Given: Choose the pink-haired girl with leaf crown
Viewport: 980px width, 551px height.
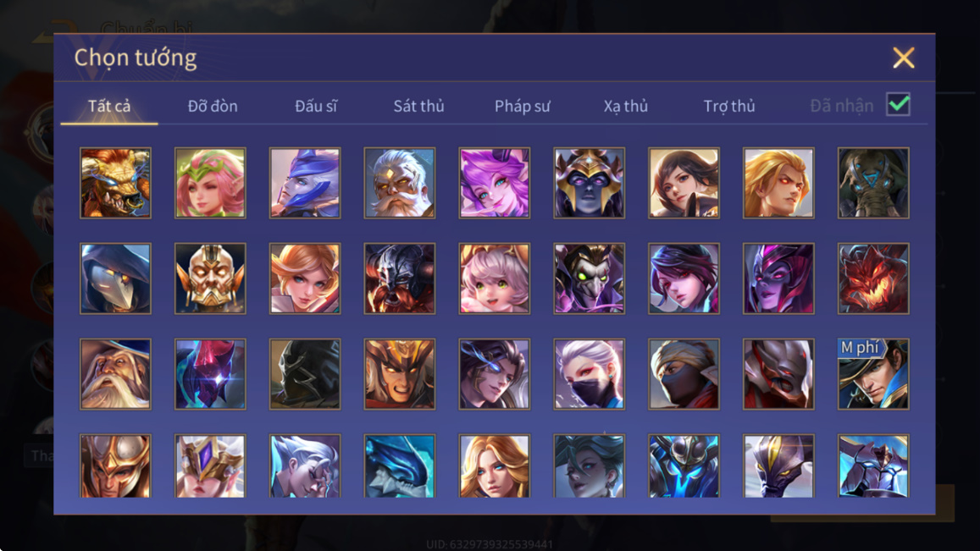Looking at the screenshot, I should 210,183.
